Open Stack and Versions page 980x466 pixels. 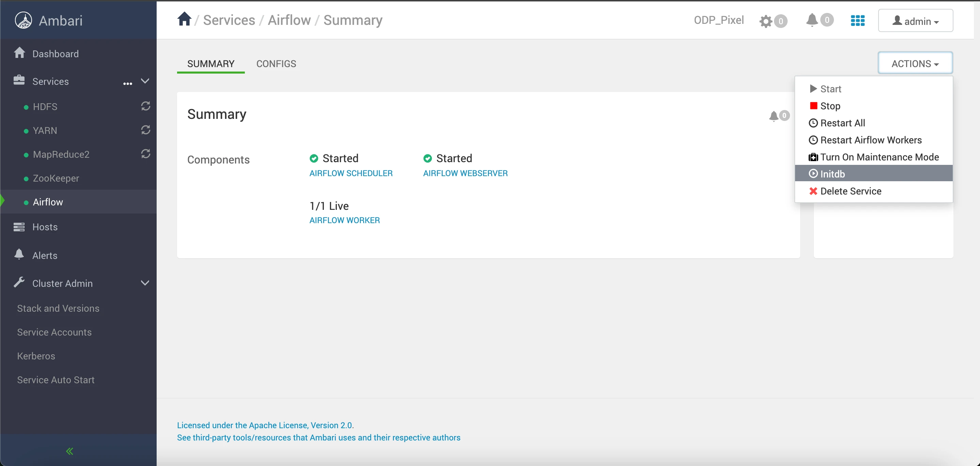pyautogui.click(x=58, y=308)
